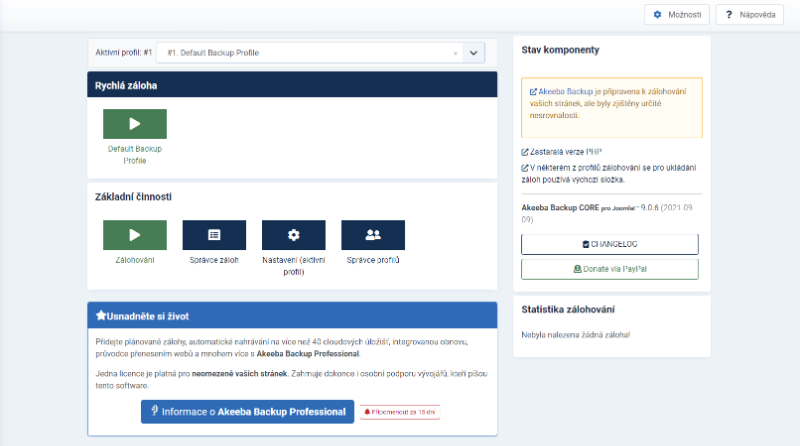The height and width of the screenshot is (446, 800).
Task: Click the Default Backup Profile selection field
Action: 300,52
